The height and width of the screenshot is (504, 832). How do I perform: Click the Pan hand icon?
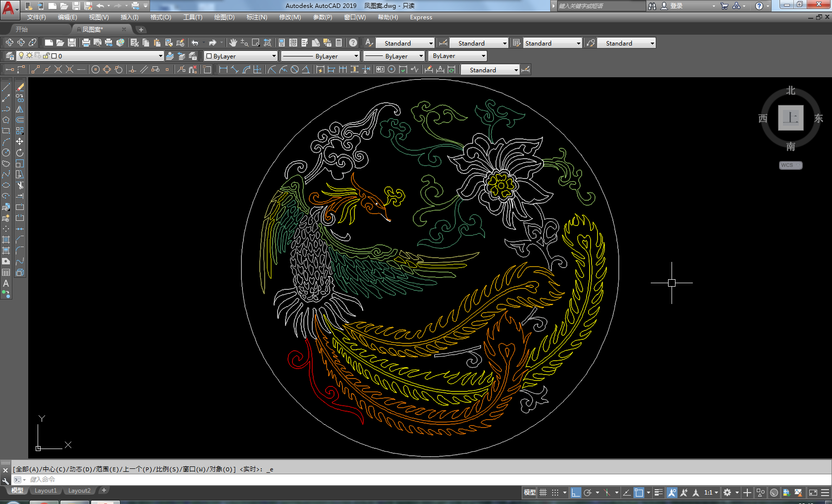tap(233, 43)
